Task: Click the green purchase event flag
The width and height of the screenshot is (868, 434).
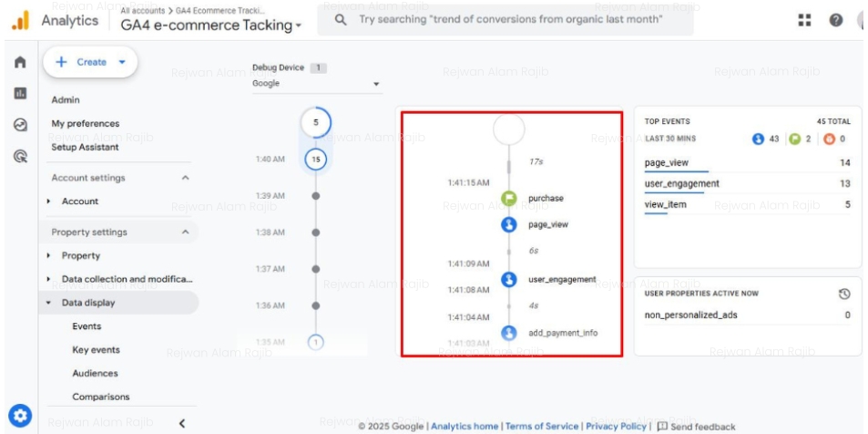Action: [509, 198]
